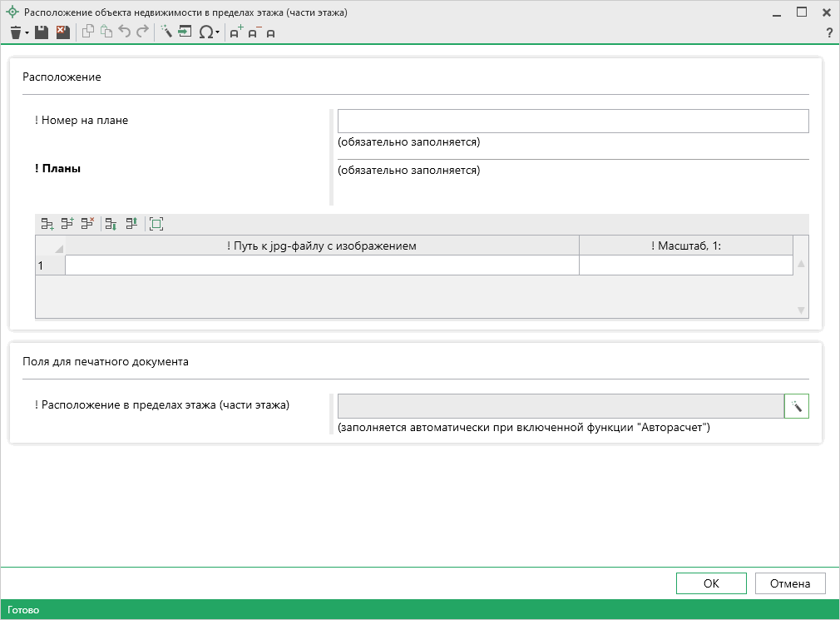Click auto-calculate wand button beside Расположение field
The height and width of the screenshot is (620, 840).
pyautogui.click(x=796, y=406)
